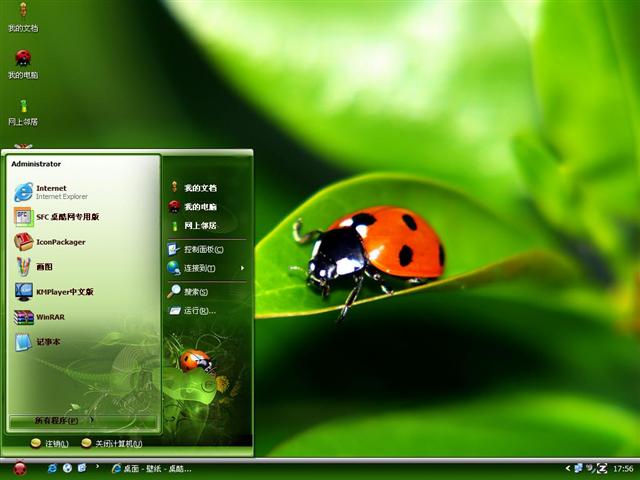Expand 所有程序(P) all programs list
This screenshot has height=480, width=640.
[83, 420]
